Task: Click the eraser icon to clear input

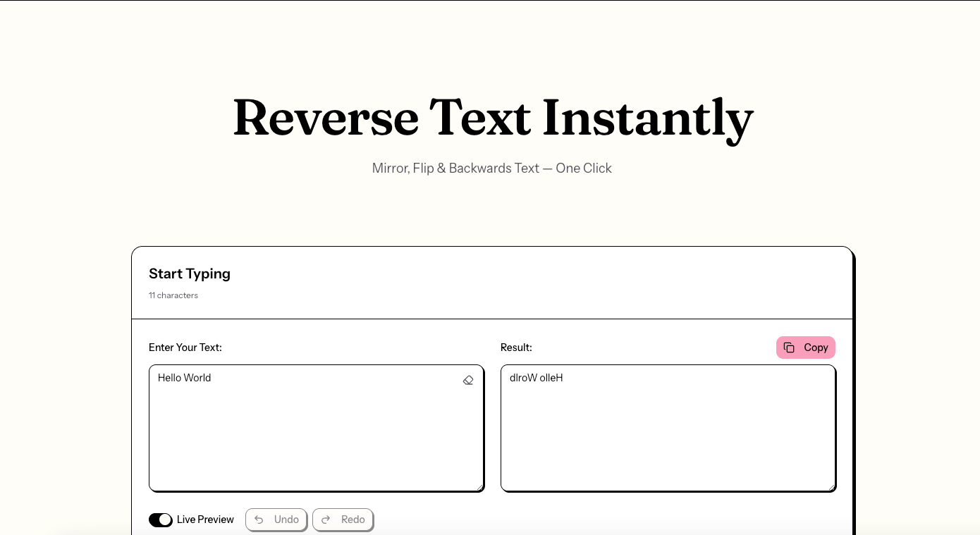Action: 468,380
